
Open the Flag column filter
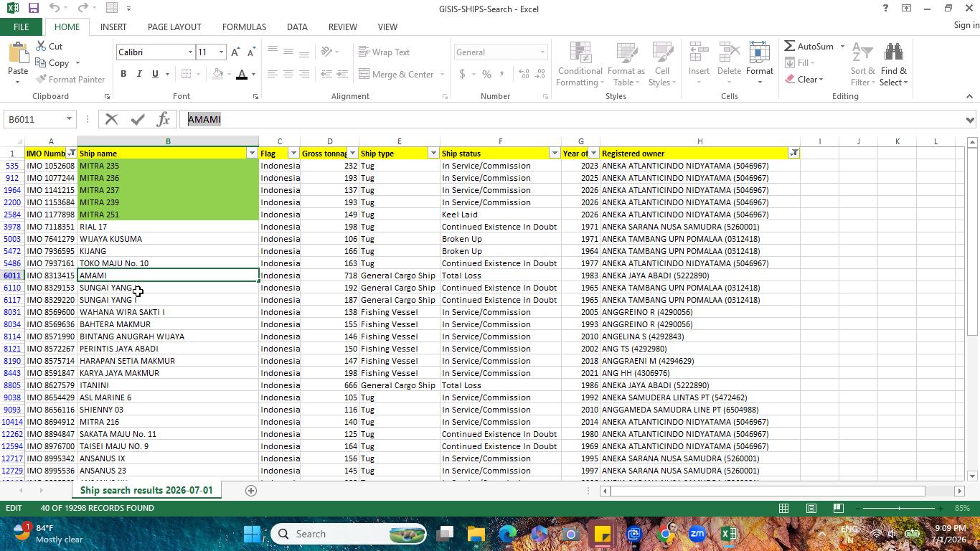[293, 154]
